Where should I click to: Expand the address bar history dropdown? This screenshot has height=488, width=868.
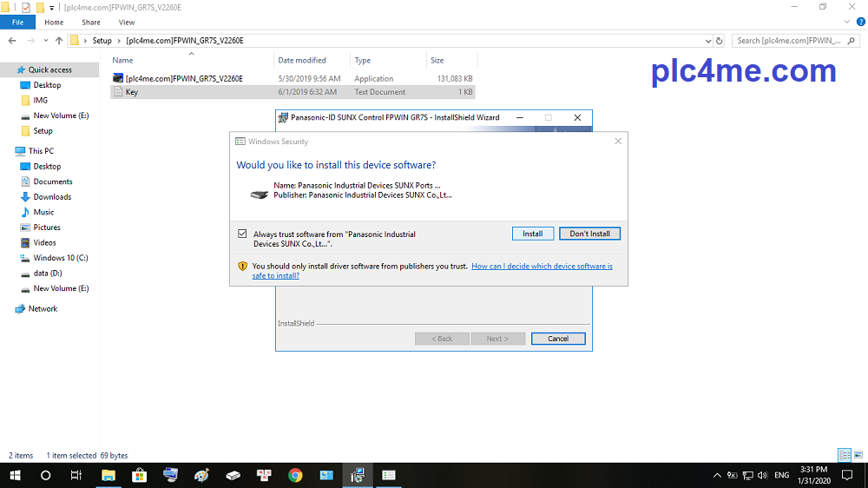click(x=707, y=40)
